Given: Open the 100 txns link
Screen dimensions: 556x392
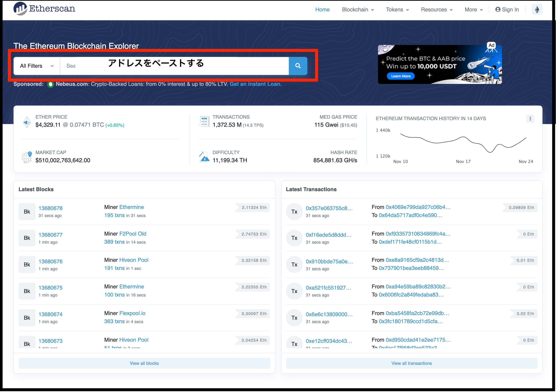Looking at the screenshot, I should (x=114, y=295).
